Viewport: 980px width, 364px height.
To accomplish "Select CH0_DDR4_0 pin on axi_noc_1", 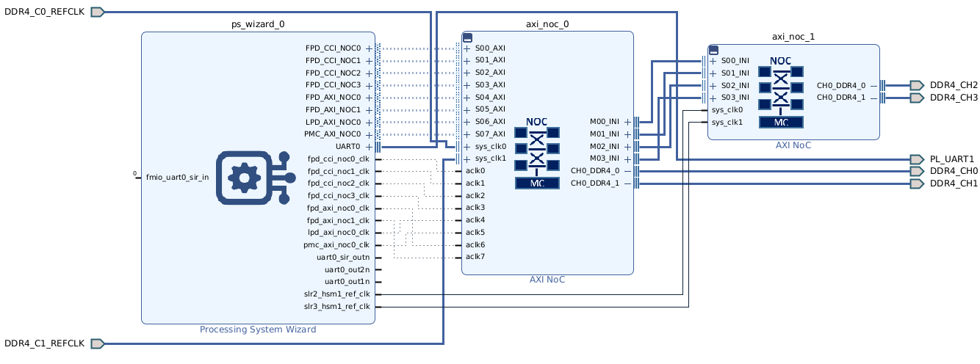I will point(841,85).
